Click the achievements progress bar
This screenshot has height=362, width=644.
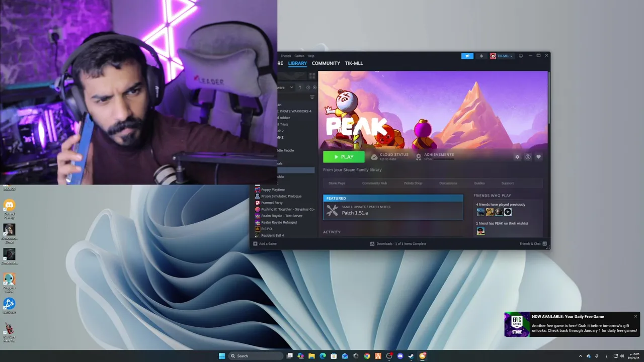(444, 159)
